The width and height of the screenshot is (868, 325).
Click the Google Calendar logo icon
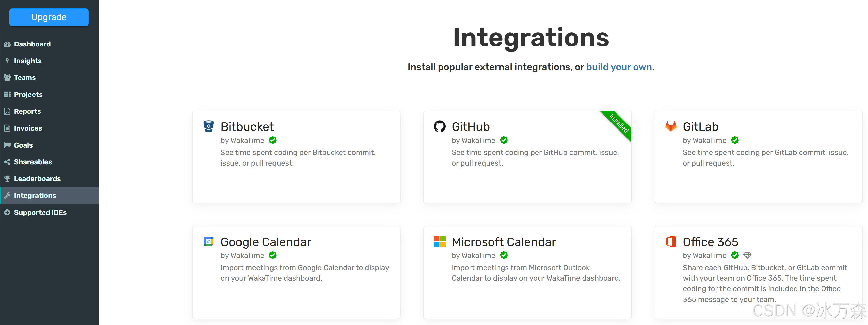pos(208,241)
